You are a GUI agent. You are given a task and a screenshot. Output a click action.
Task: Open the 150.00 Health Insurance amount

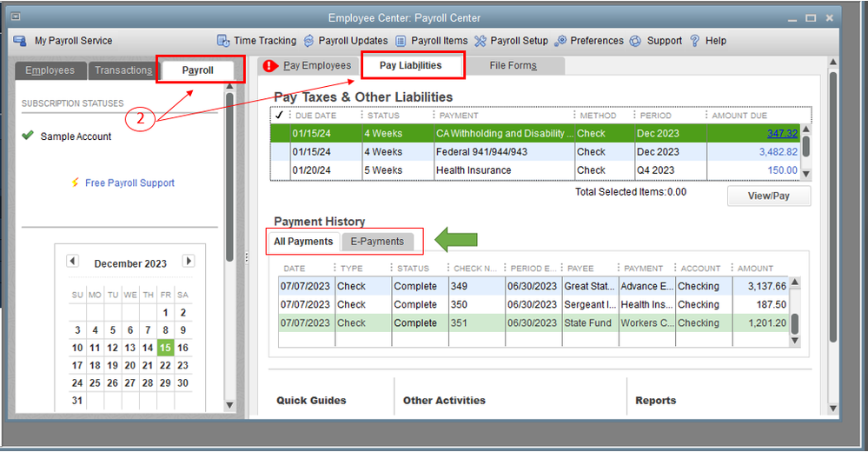(x=782, y=170)
